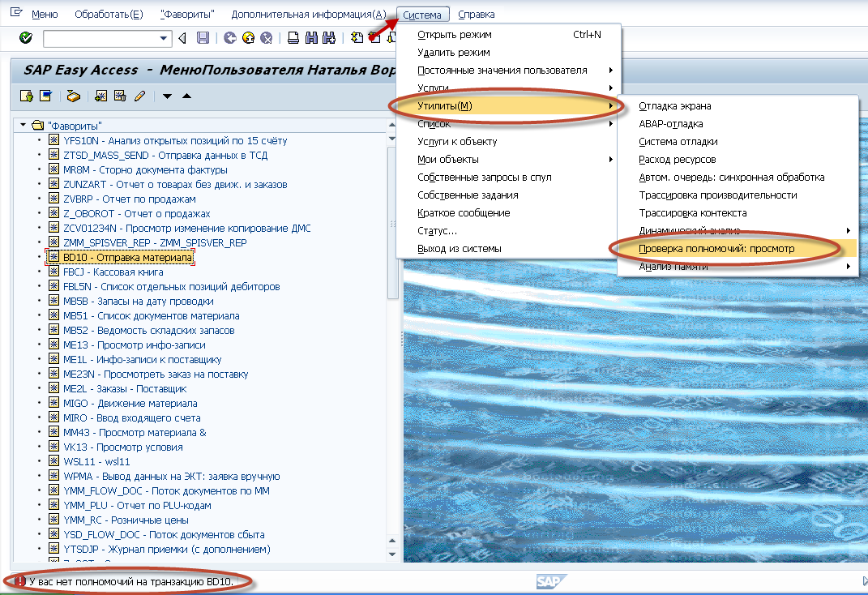Expand status bar with right-edge arrow
Viewport: 868px width, 595px height.
point(865,580)
